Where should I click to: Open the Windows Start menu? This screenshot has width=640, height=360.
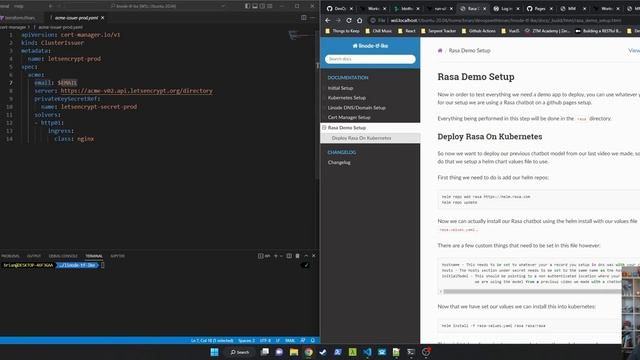pos(214,352)
